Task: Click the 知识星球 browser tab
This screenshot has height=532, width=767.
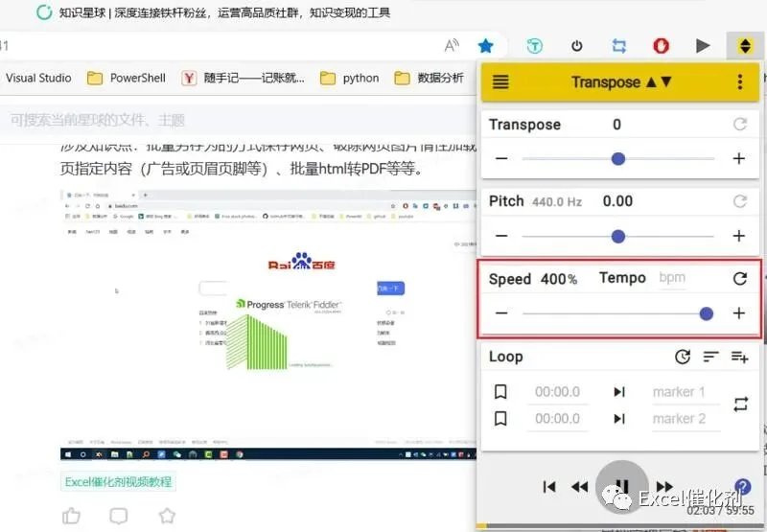Action: [214, 12]
